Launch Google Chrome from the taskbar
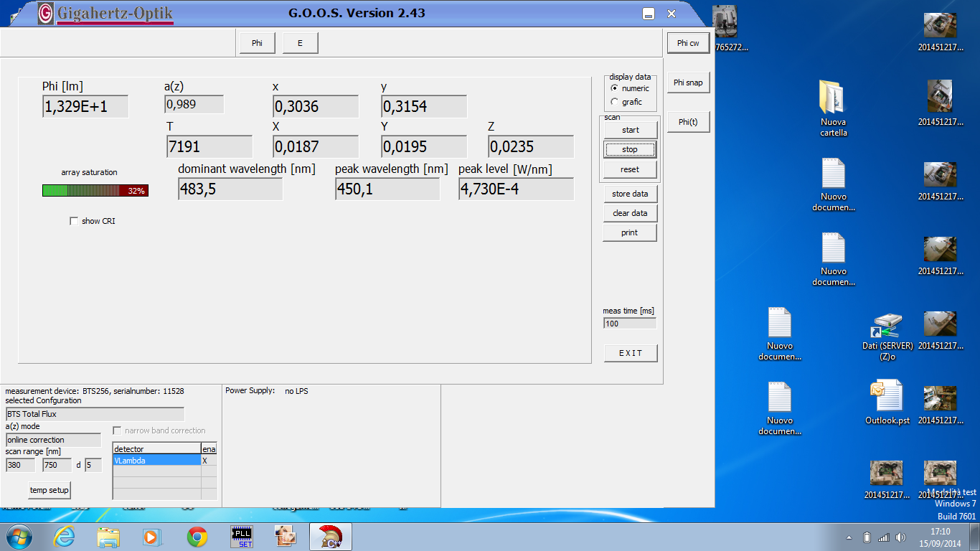980x551 pixels. click(197, 536)
